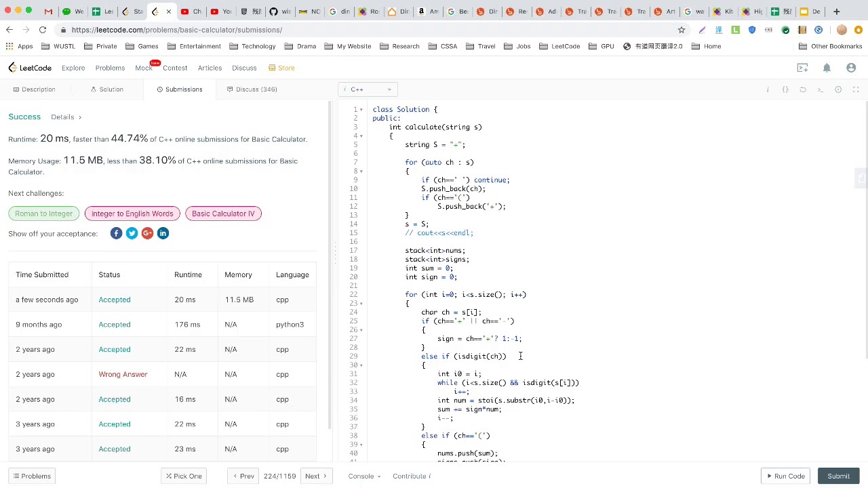This screenshot has width=868, height=488.
Task: Open editor settings gear icon
Action: pyautogui.click(x=838, y=89)
